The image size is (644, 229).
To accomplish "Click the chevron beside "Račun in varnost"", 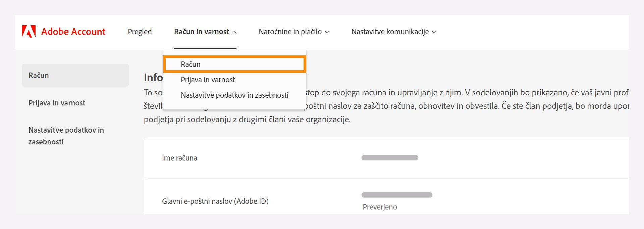I will 235,32.
